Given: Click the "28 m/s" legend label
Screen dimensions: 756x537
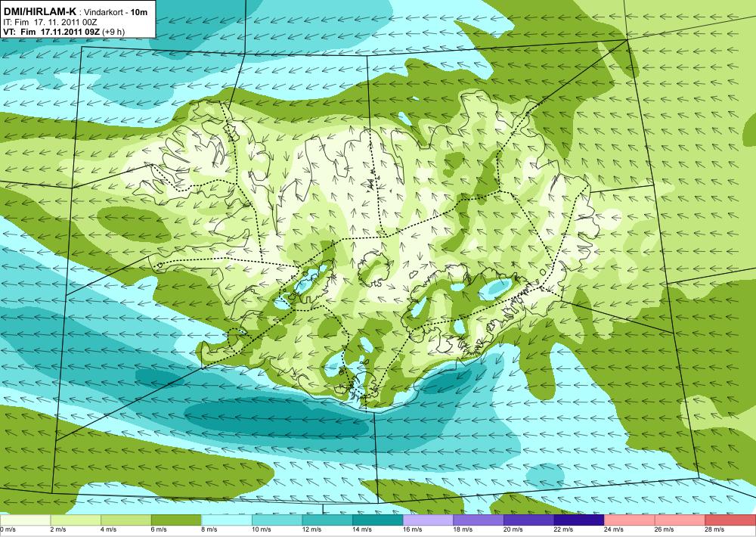Looking at the screenshot, I should coord(715,529).
